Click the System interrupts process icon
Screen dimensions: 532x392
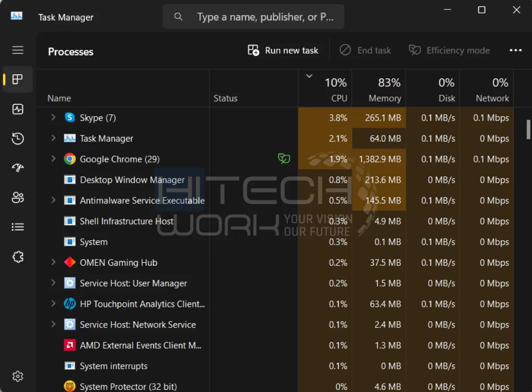[x=70, y=366]
